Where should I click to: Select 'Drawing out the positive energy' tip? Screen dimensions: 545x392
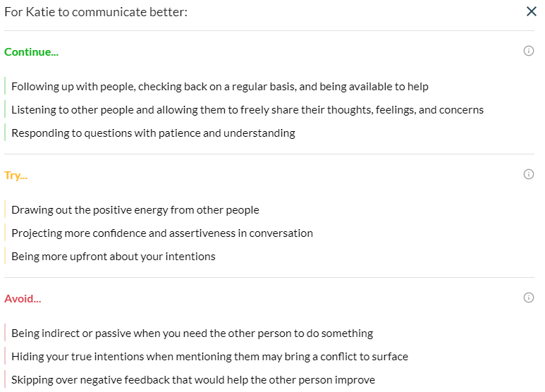135,210
